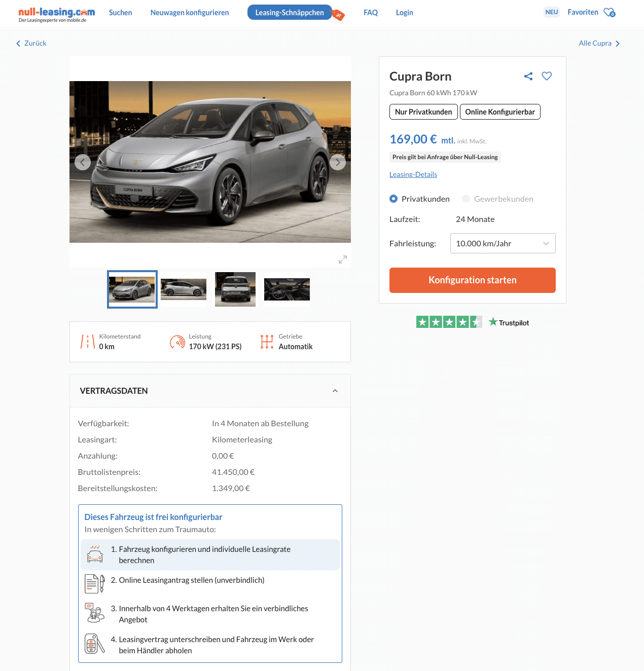Click the 'Kilometerleasing' value
This screenshot has height=671, width=644.
pos(242,440)
